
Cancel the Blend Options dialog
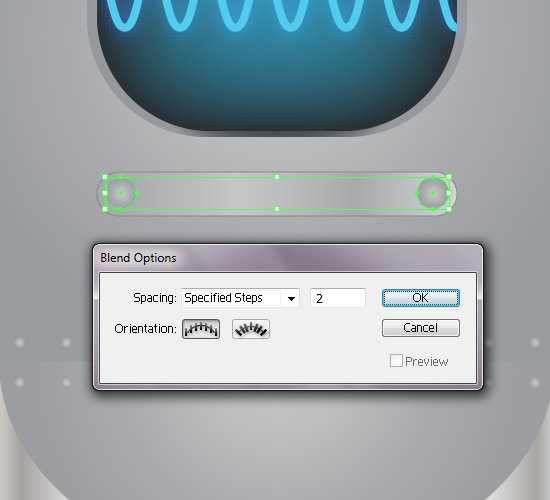(x=421, y=328)
